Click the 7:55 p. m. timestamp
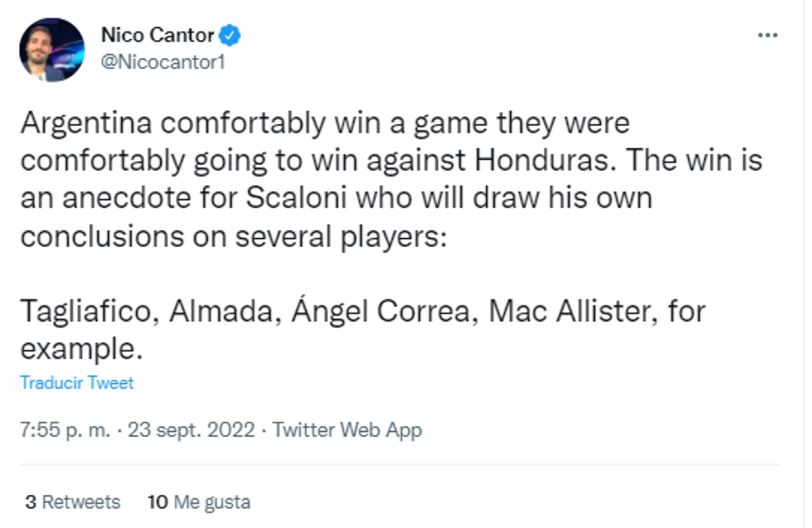 pos(65,430)
